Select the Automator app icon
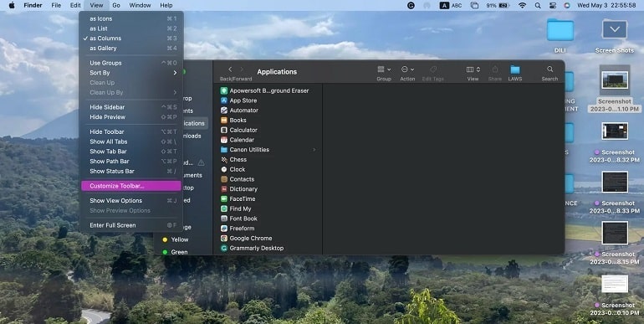 (x=224, y=111)
